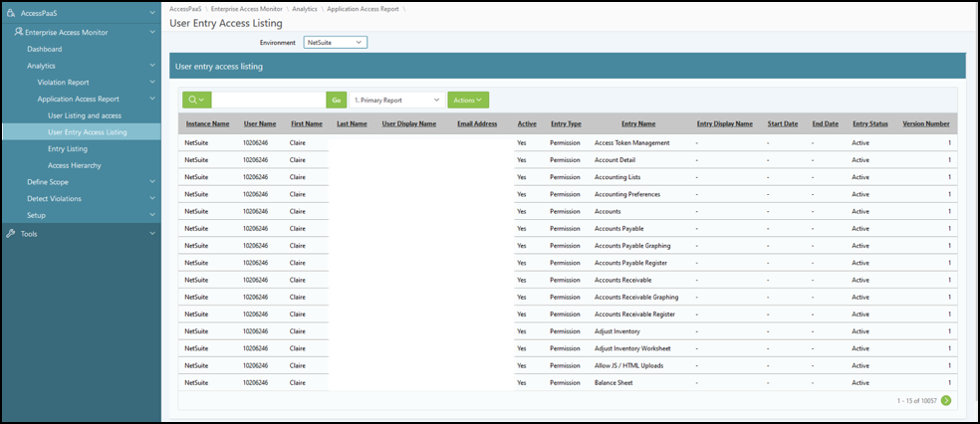Sort by End Date column header
The width and height of the screenshot is (980, 424).
(x=825, y=123)
